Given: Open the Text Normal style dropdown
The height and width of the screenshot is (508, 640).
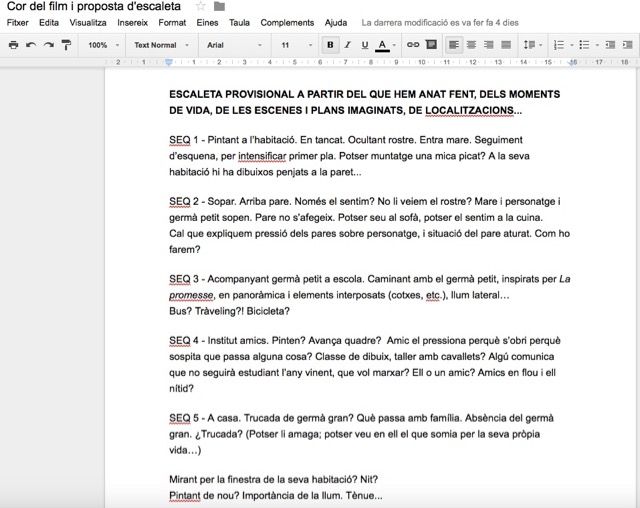Looking at the screenshot, I should pyautogui.click(x=162, y=45).
